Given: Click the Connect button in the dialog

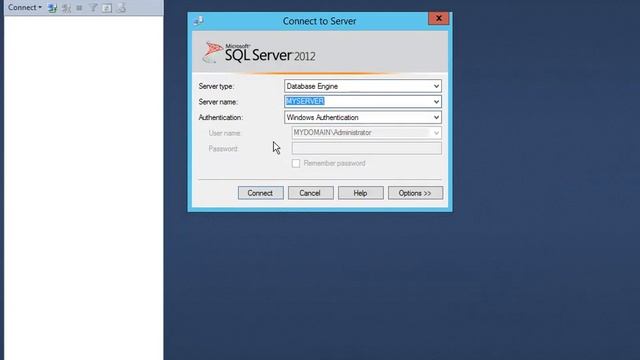Looking at the screenshot, I should point(260,193).
